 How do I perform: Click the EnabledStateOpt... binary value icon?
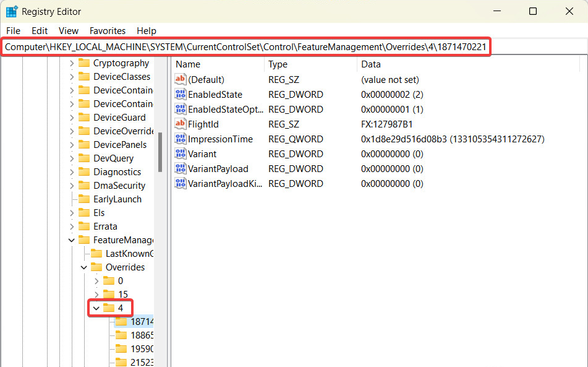point(181,109)
